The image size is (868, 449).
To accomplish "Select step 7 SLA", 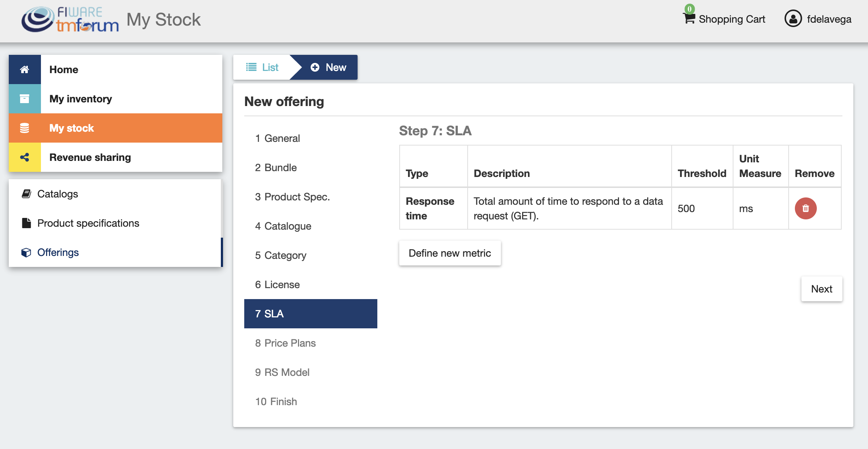I will (311, 314).
